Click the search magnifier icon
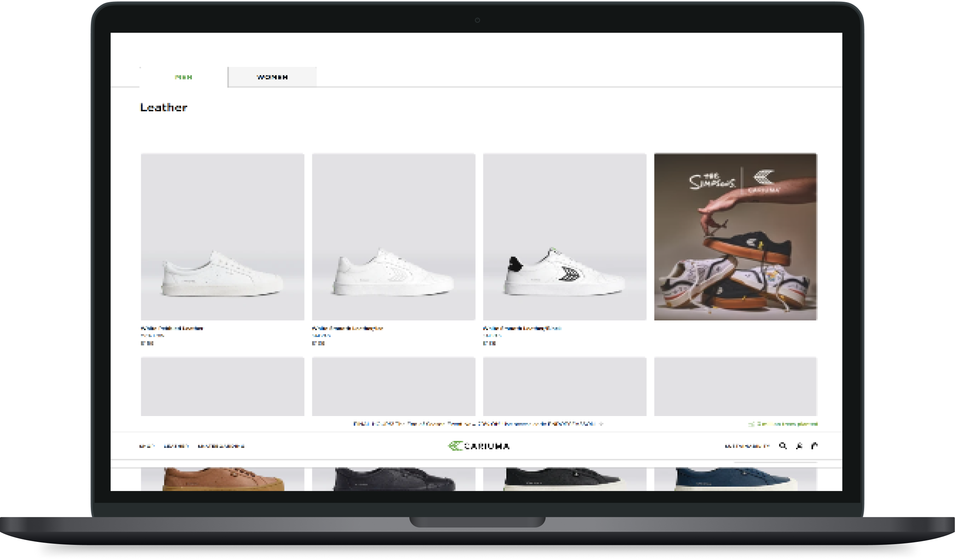Screen dimensions: 955x560 tap(782, 446)
